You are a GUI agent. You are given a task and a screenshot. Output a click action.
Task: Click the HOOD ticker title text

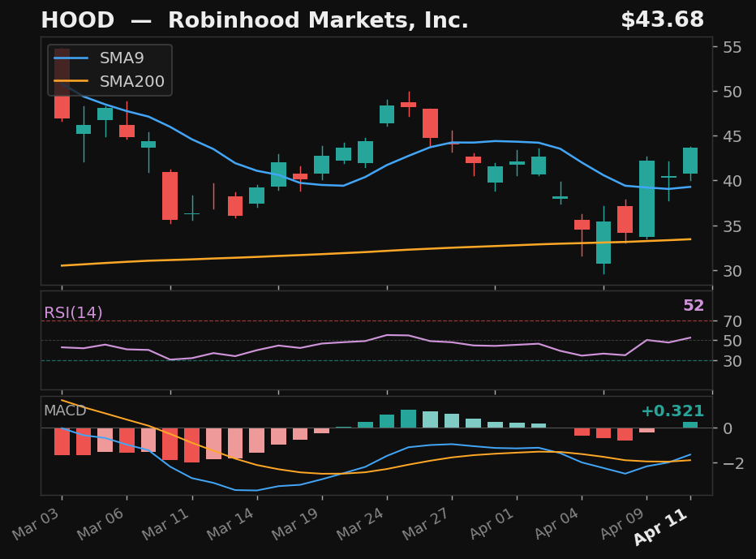click(78, 20)
